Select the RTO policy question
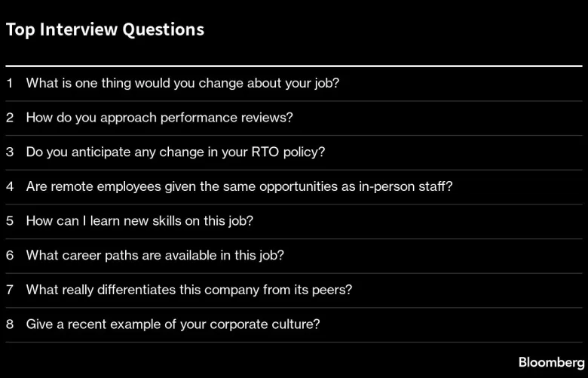Viewport: 588px width, 378px height. pyautogui.click(x=176, y=152)
